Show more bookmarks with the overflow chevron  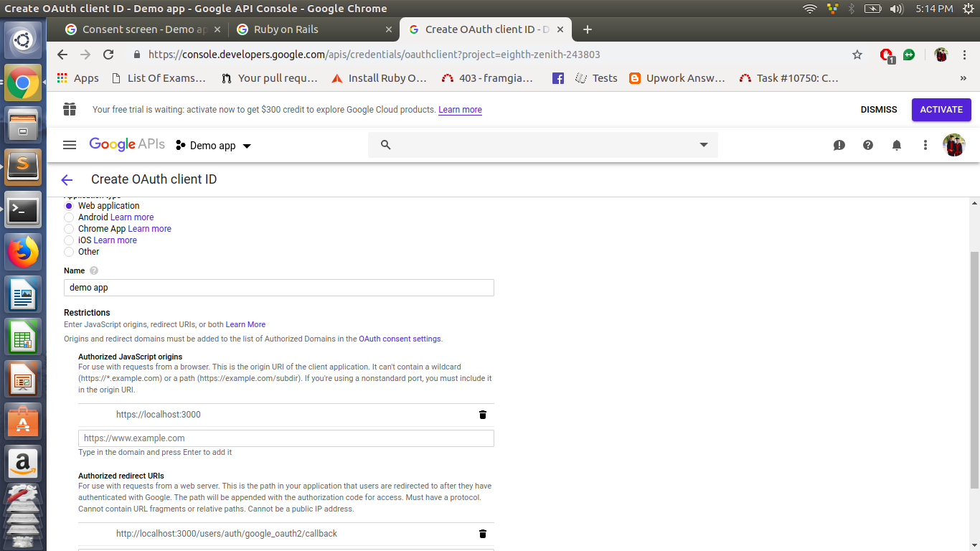[x=963, y=78]
